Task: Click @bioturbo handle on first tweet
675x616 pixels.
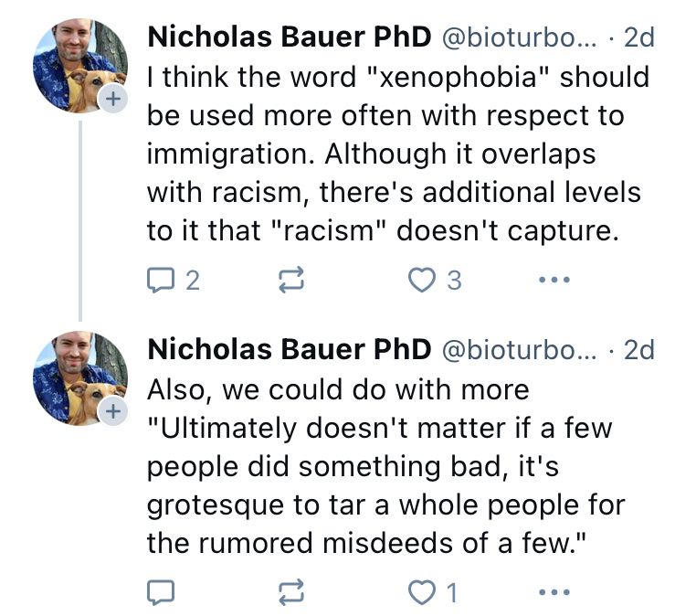Action: [520, 37]
